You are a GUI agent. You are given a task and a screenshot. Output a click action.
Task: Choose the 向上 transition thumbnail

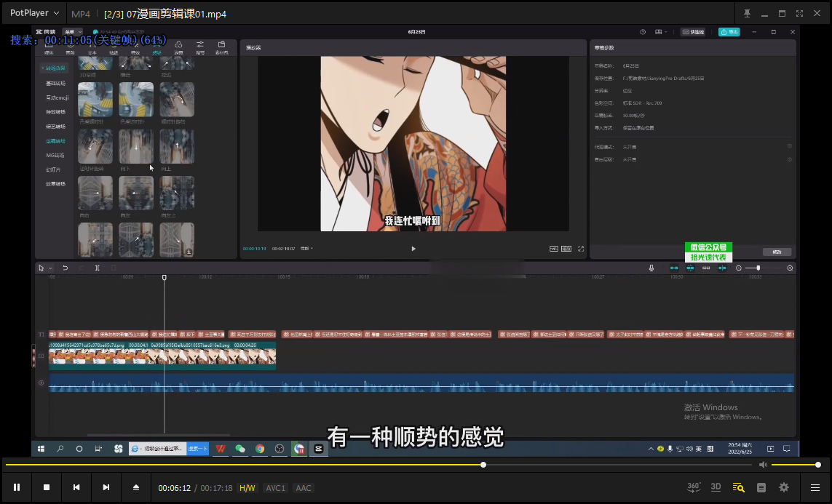click(177, 147)
